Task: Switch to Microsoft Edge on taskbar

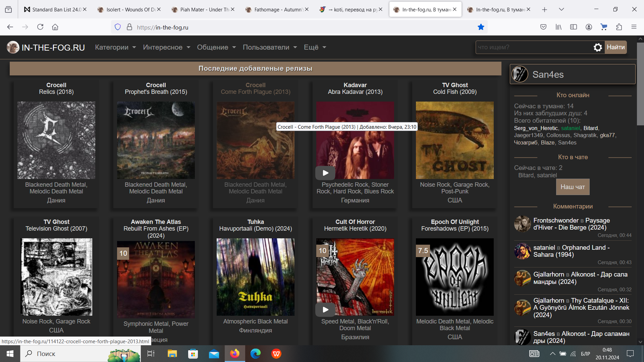Action: pos(256,354)
